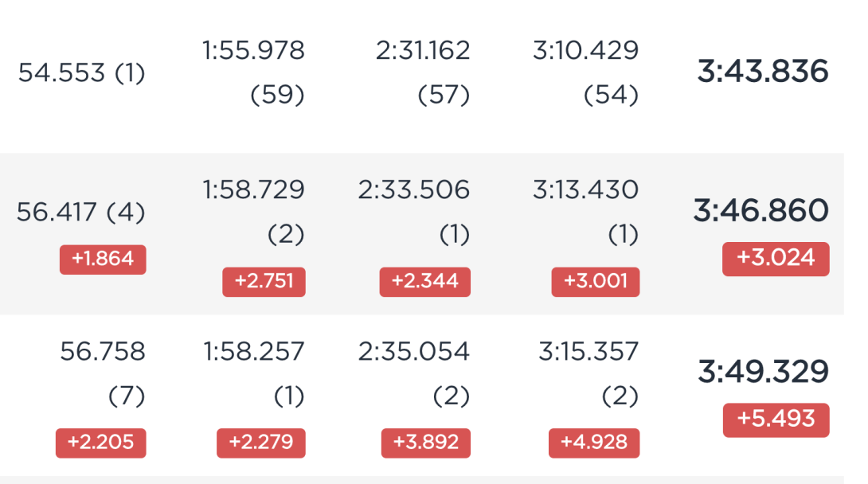Select the 56.417 (4) split time
The image size is (868, 484).
tap(80, 212)
